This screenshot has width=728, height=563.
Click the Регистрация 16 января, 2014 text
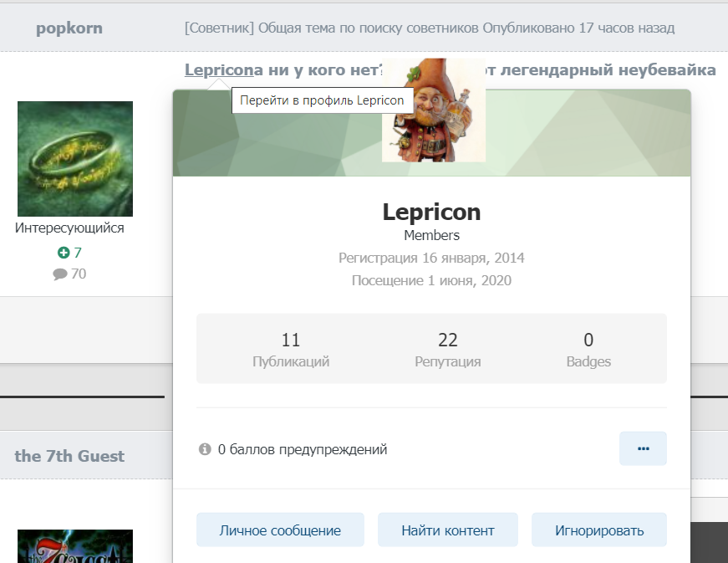point(431,258)
